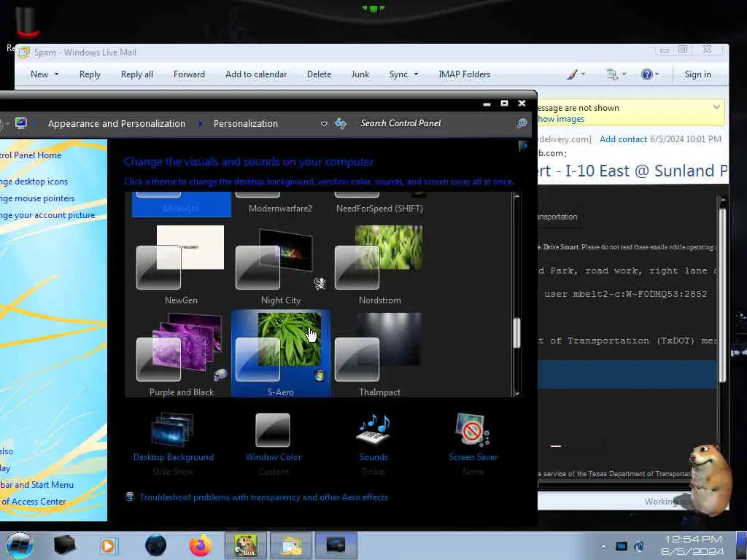Open Change your account picture link
747x560 pixels.
tap(47, 215)
